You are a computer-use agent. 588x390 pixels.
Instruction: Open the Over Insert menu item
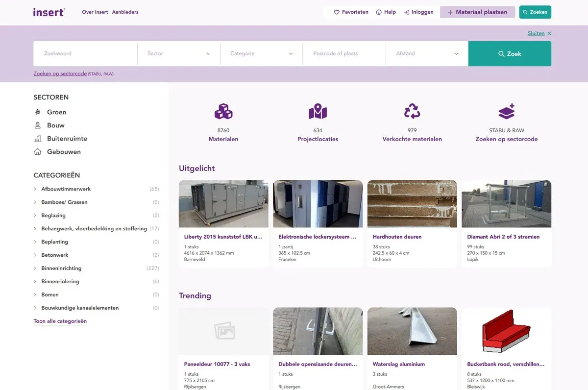pos(95,12)
